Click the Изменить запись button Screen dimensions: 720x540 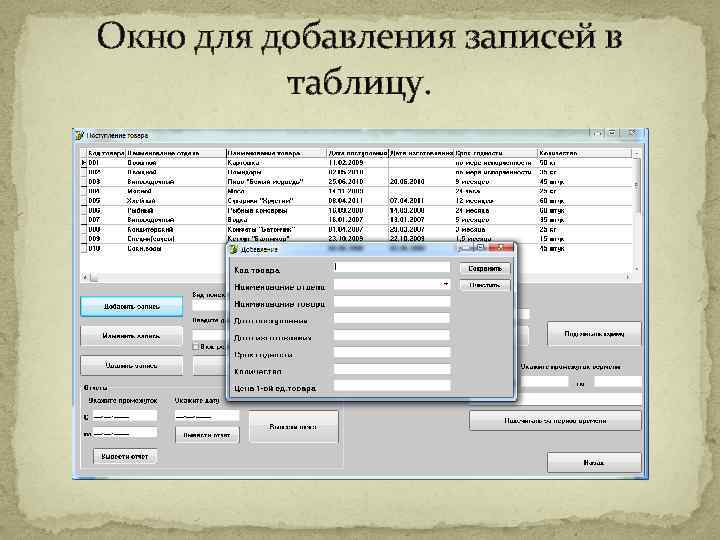pyautogui.click(x=131, y=336)
